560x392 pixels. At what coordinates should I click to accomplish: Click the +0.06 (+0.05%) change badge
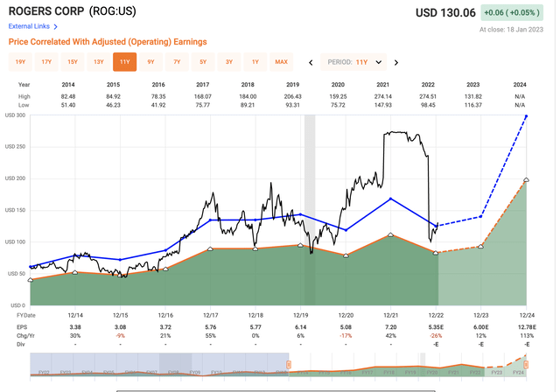(512, 13)
